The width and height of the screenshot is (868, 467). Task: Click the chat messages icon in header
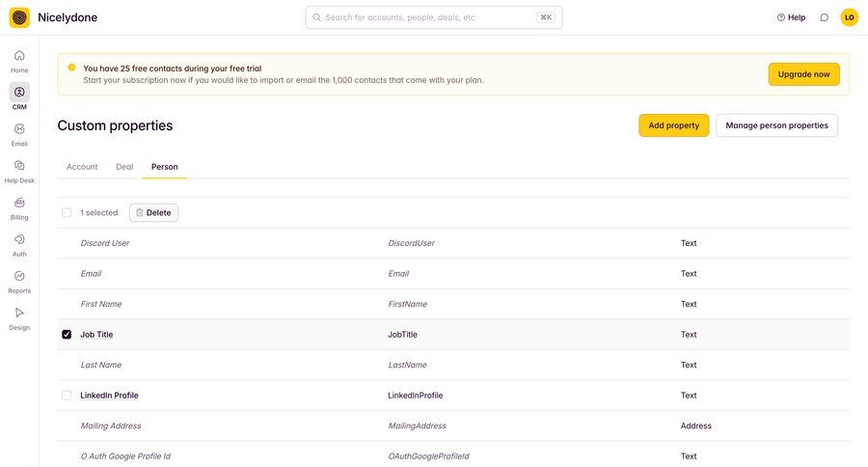[x=824, y=17]
